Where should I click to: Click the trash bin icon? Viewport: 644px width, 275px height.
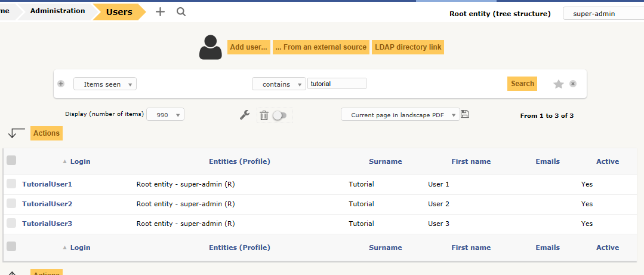coord(264,115)
